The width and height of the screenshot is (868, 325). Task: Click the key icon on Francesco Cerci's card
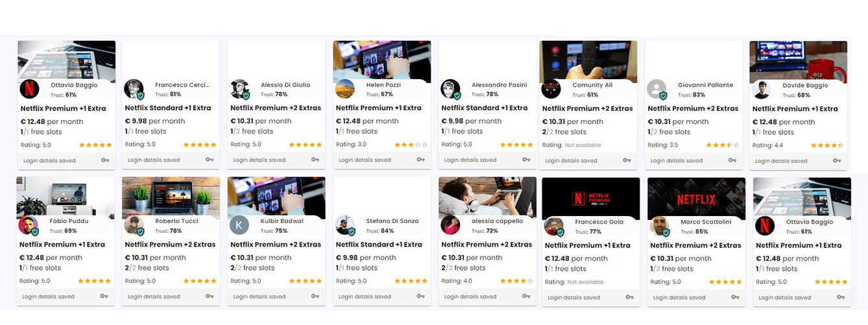(x=210, y=160)
